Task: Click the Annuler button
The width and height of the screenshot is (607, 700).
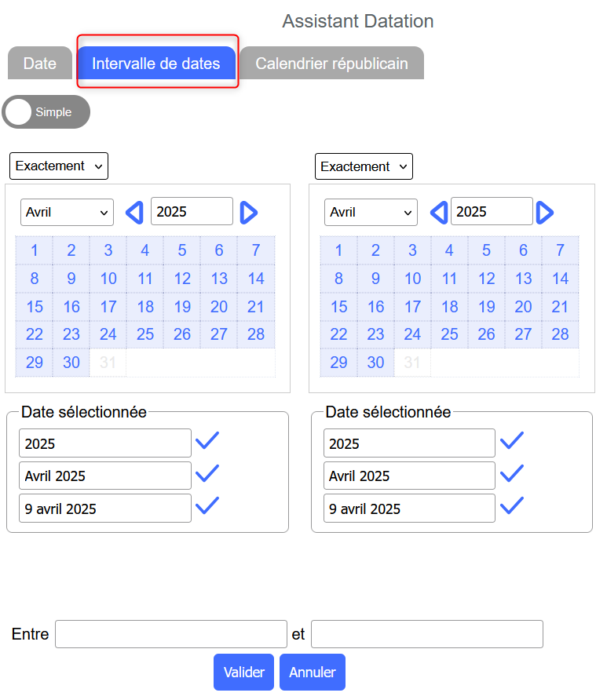Action: [x=313, y=672]
